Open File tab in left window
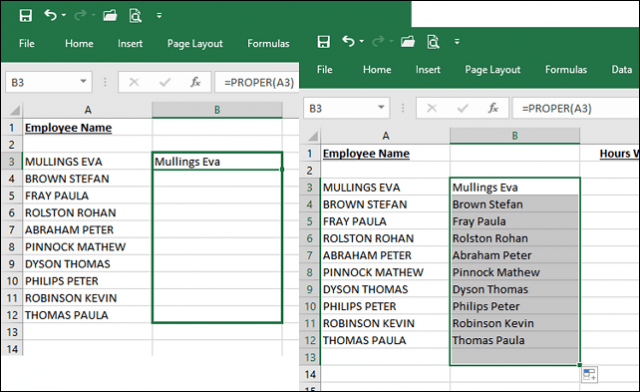Image resolution: width=640 pixels, height=392 pixels. click(x=27, y=43)
